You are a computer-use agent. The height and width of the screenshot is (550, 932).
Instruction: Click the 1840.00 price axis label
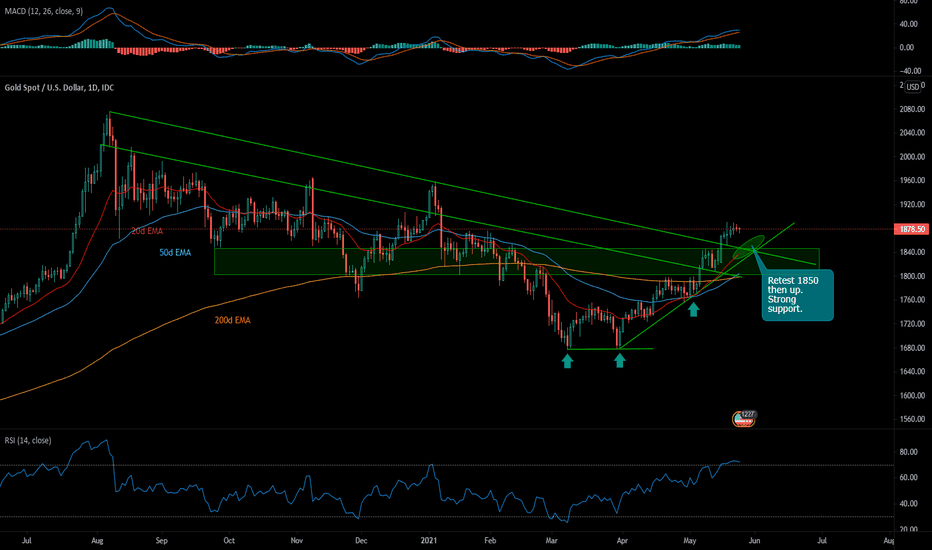tap(912, 252)
